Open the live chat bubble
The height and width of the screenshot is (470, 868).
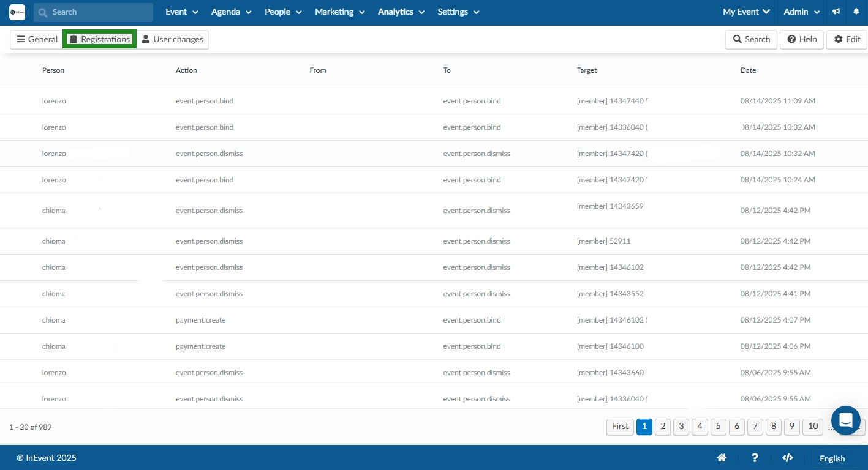click(846, 420)
